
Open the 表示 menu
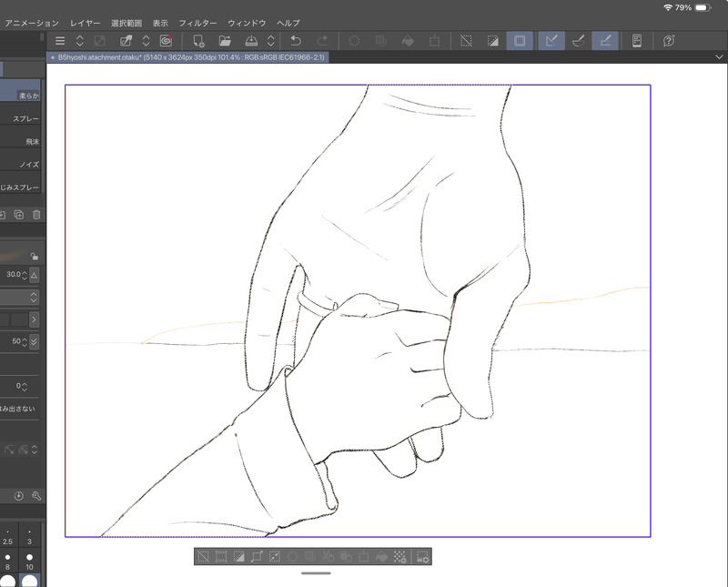click(160, 23)
